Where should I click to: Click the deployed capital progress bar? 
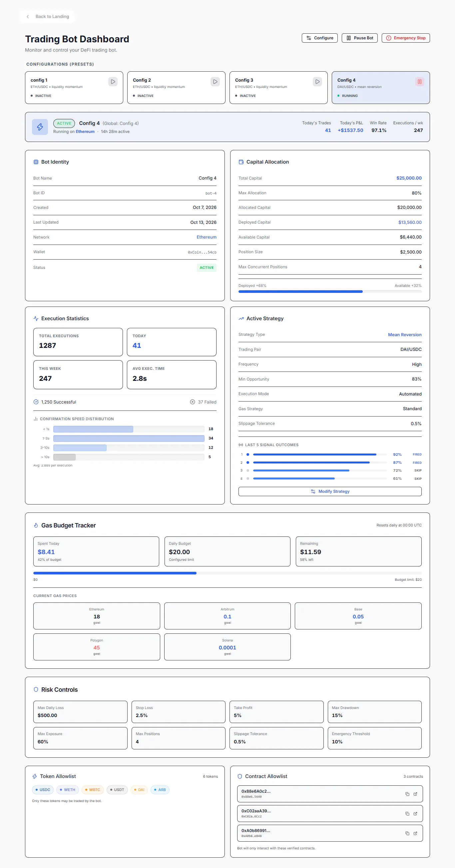[x=330, y=292]
